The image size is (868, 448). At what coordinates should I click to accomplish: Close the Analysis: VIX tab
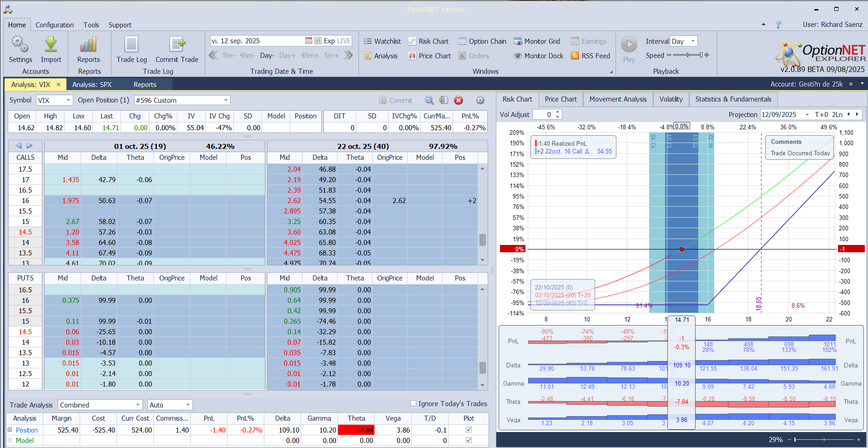(58, 84)
